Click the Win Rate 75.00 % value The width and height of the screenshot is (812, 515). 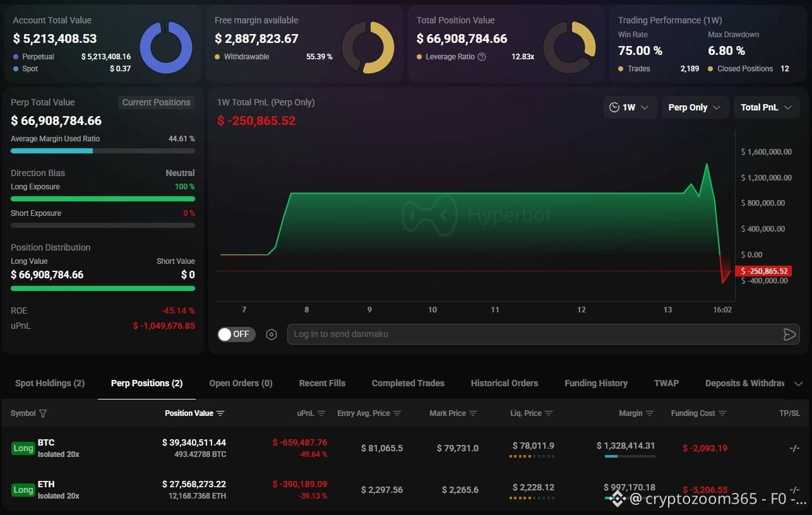click(640, 50)
